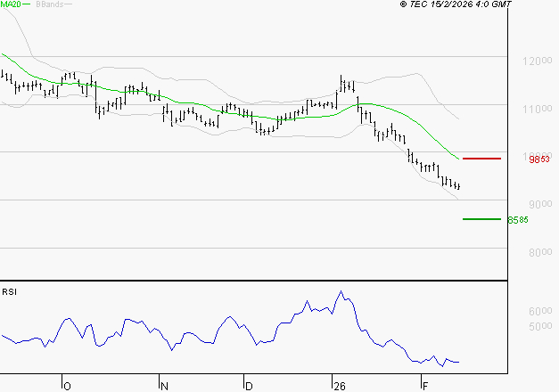
Task: Click the F month marker on time axis
Action: tap(425, 386)
